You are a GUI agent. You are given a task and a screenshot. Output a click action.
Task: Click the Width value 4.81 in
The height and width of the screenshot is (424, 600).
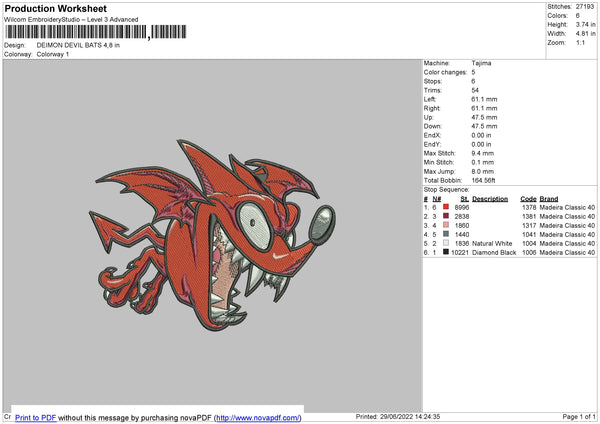(x=585, y=34)
